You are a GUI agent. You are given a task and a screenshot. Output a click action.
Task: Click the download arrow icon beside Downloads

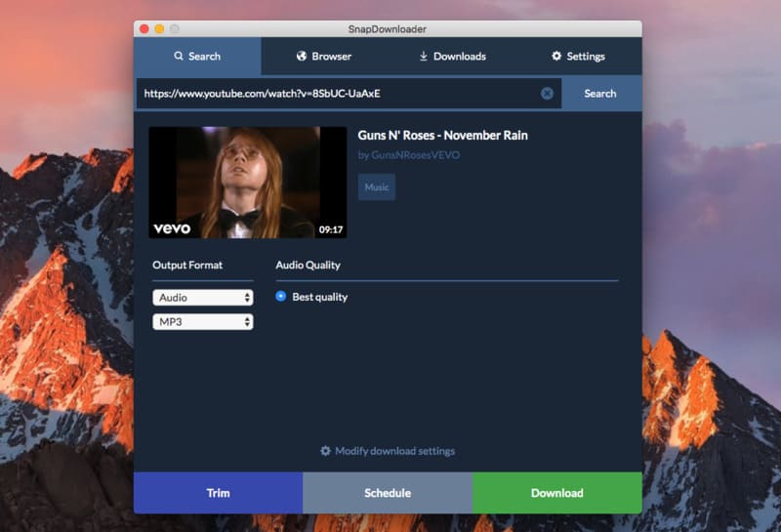tap(424, 56)
